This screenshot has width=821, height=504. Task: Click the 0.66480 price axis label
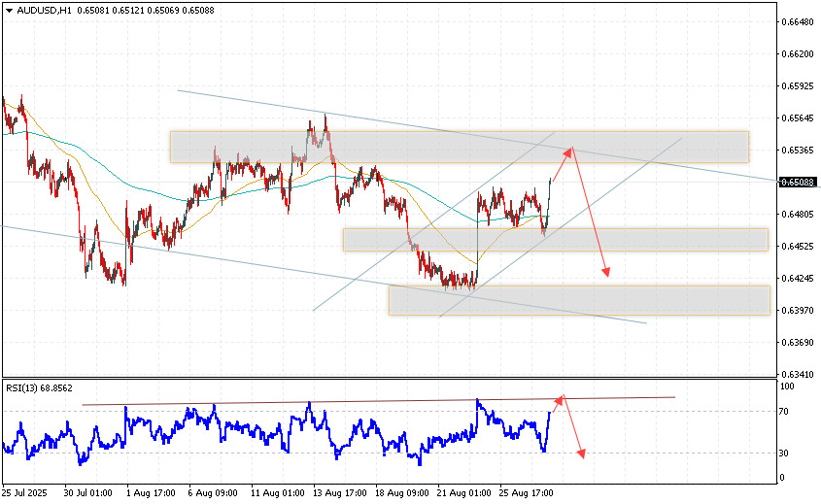(798, 22)
